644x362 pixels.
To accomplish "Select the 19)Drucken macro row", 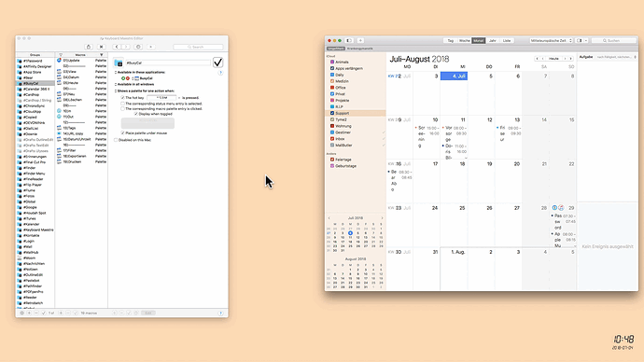I will point(81,161).
